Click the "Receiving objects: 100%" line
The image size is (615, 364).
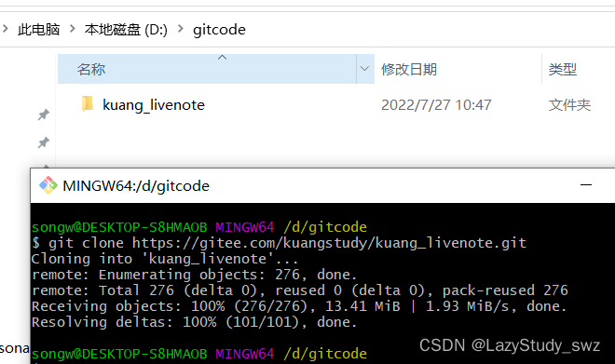(299, 306)
